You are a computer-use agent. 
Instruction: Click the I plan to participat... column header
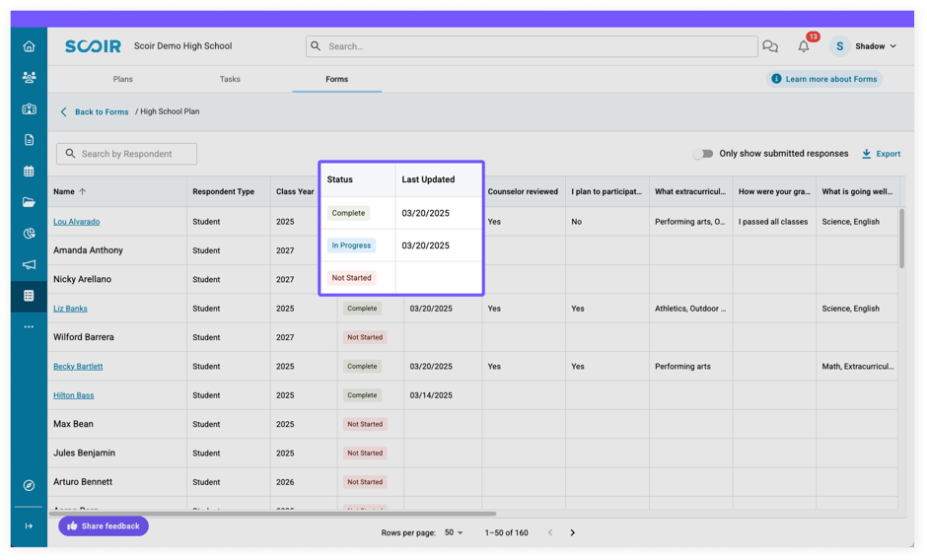(606, 191)
